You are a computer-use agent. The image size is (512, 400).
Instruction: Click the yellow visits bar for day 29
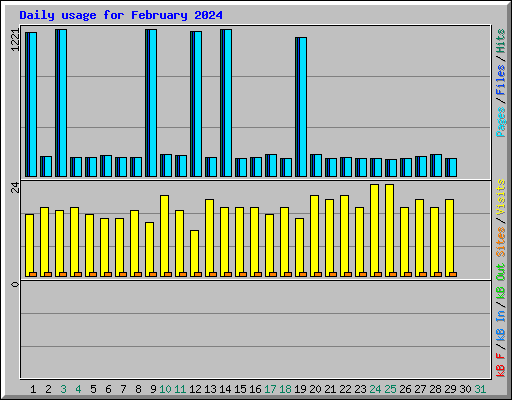449,238
